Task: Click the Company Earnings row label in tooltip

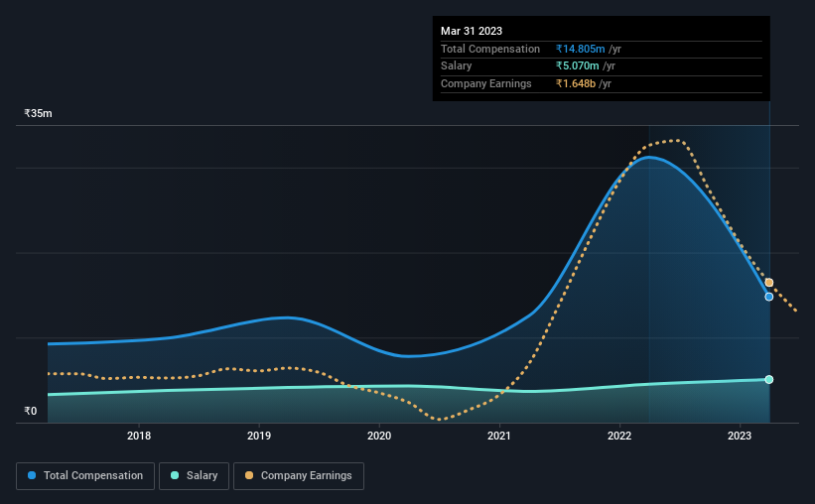Action: tap(486, 83)
